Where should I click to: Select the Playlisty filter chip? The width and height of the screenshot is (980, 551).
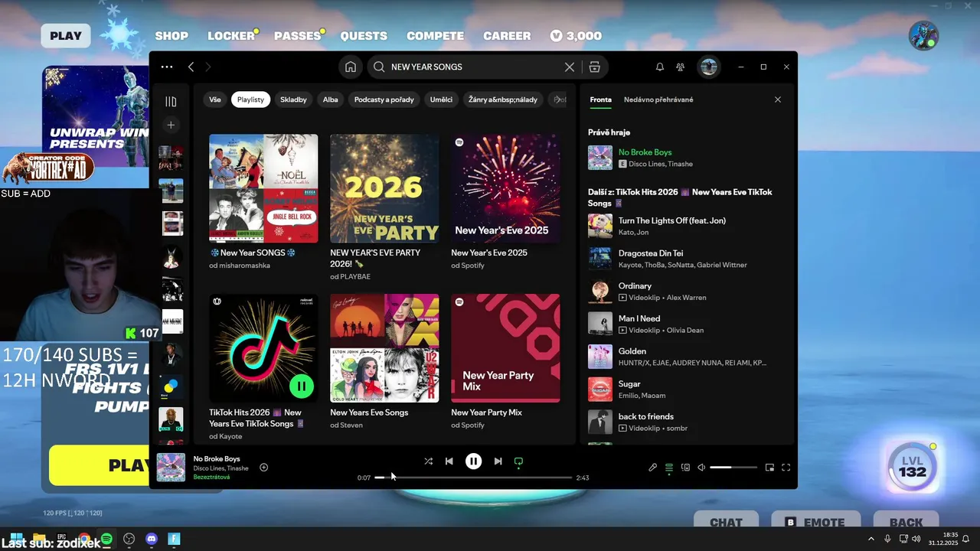250,99
